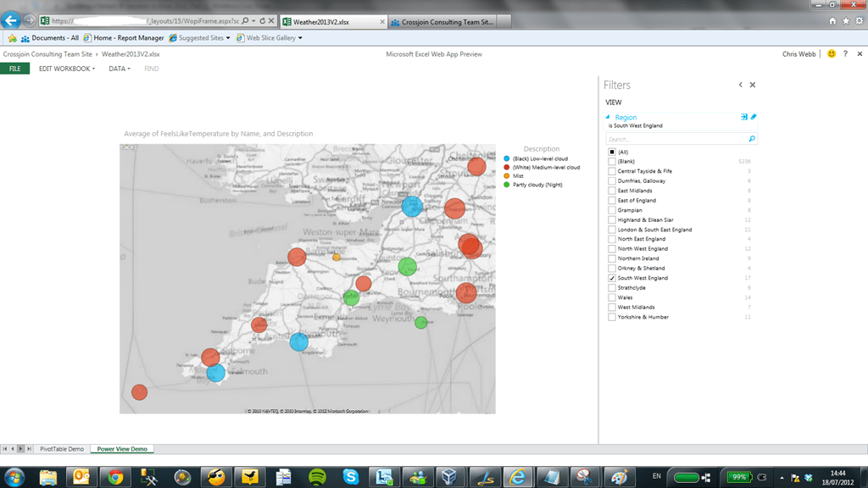Viewport: 868px width, 488px height.
Task: Open Skype from the taskbar
Action: (351, 477)
